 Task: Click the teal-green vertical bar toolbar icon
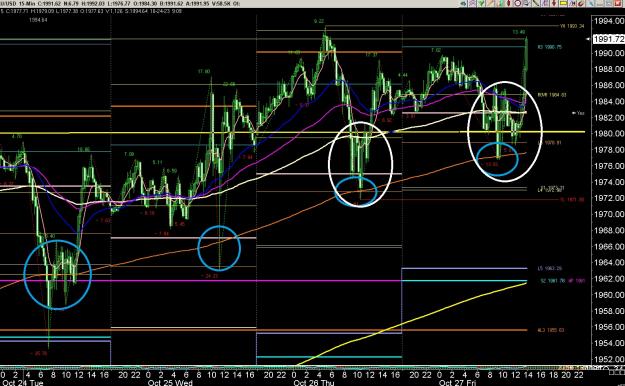(x=500, y=4)
